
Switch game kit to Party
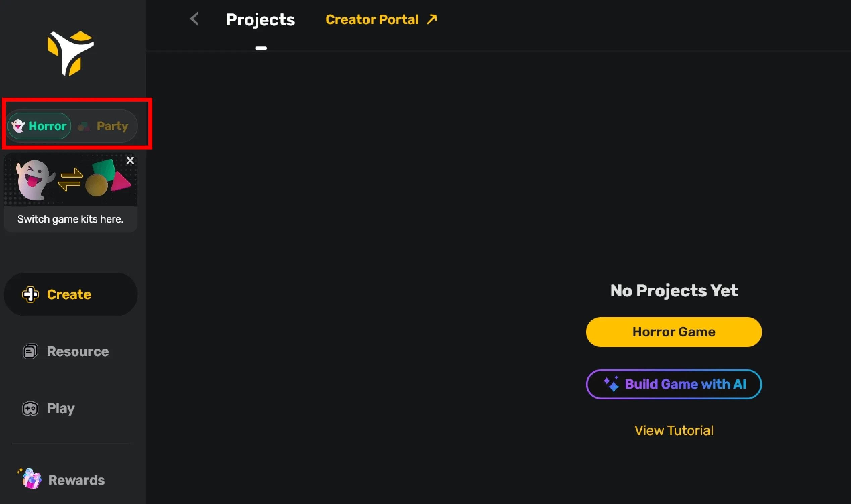pos(104,126)
